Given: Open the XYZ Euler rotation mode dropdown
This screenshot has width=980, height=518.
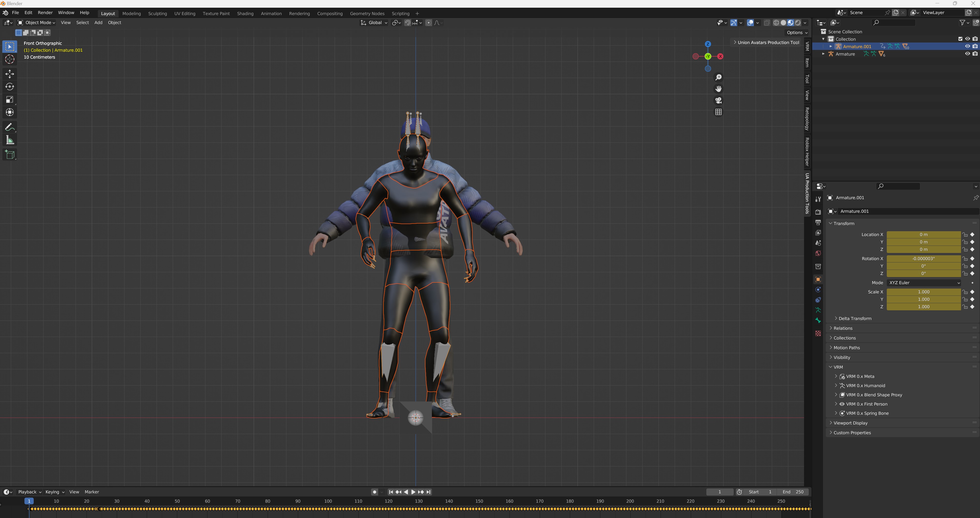Looking at the screenshot, I should point(924,283).
